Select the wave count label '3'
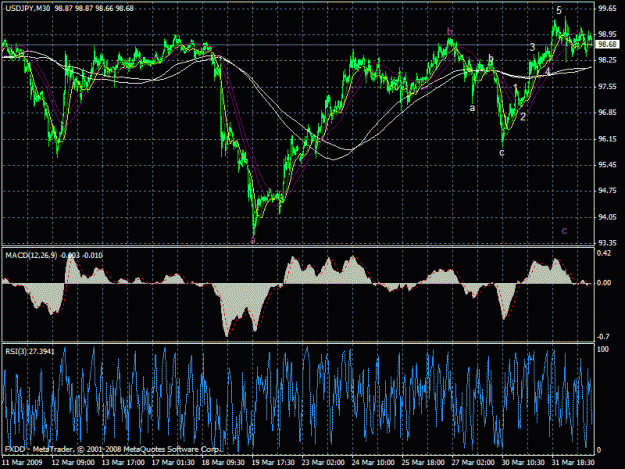625x469 pixels. (533, 47)
